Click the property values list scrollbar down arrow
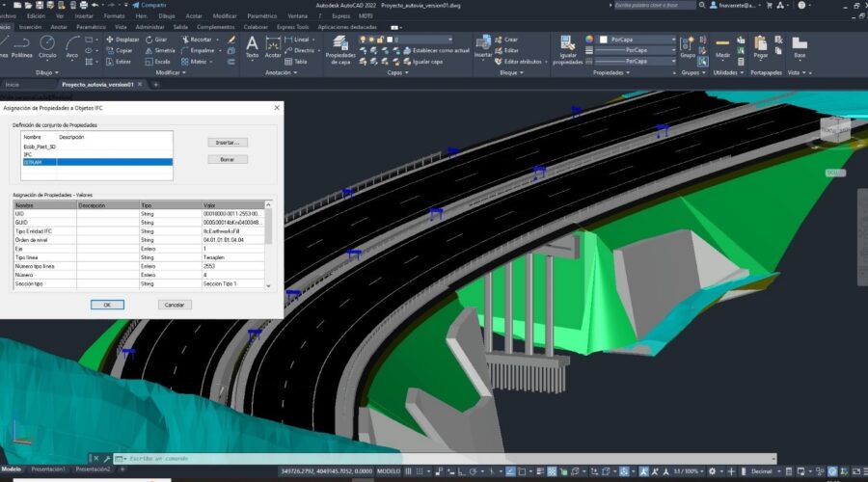Image resolution: width=868 pixels, height=482 pixels. [268, 286]
